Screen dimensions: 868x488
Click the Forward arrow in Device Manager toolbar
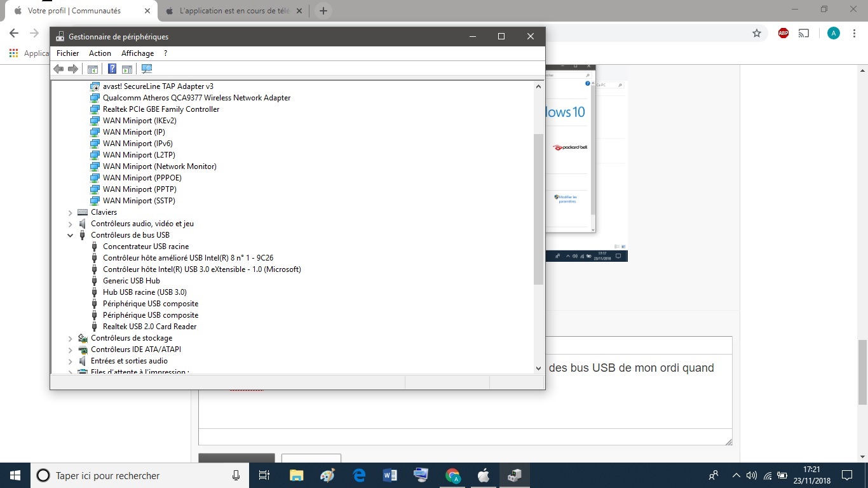[73, 69]
